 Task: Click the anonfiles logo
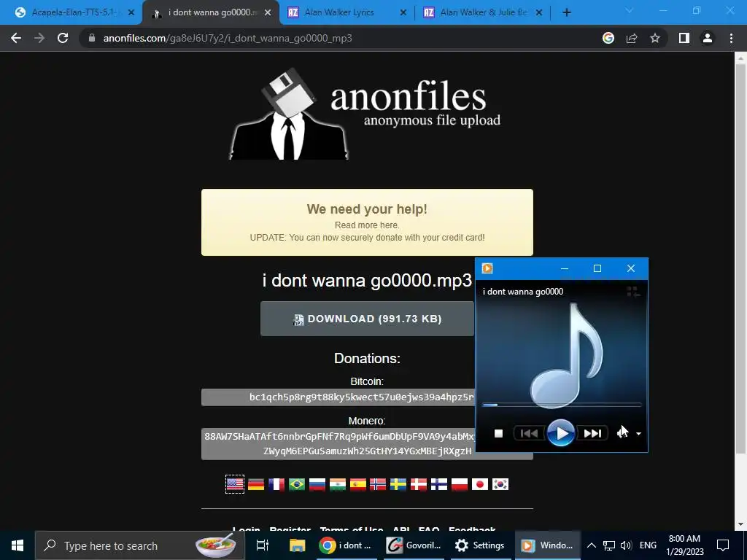[x=365, y=113]
